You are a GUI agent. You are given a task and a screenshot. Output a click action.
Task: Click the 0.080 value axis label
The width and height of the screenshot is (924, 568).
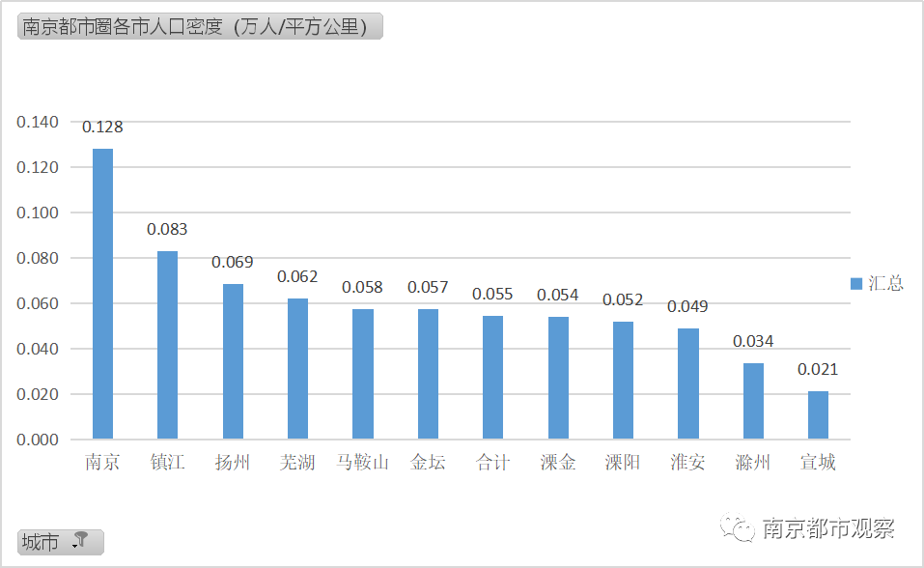point(37,258)
